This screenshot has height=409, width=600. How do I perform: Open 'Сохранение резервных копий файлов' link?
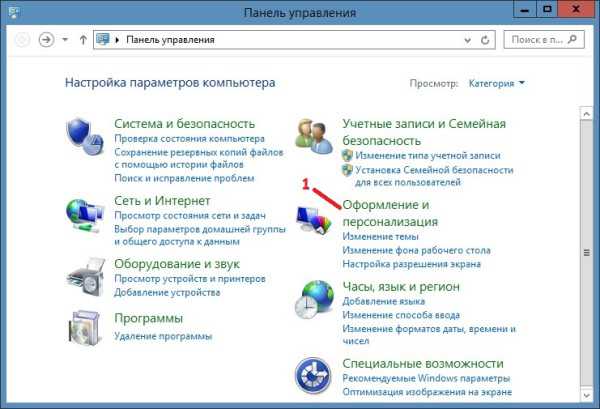pos(199,158)
